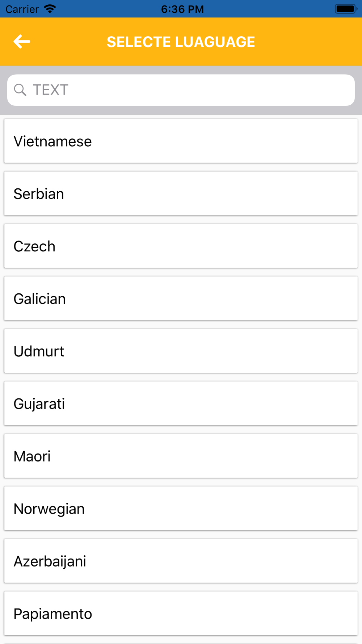Image resolution: width=362 pixels, height=644 pixels.
Task: Select Maori language option
Action: click(x=181, y=456)
